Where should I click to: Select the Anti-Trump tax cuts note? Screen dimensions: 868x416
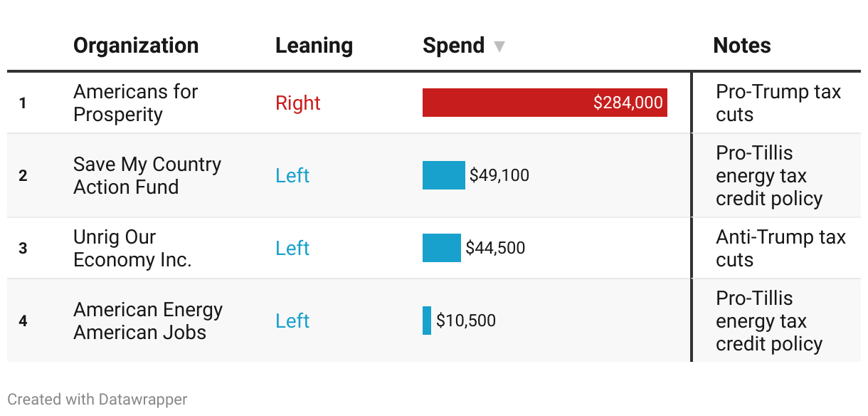click(x=780, y=248)
